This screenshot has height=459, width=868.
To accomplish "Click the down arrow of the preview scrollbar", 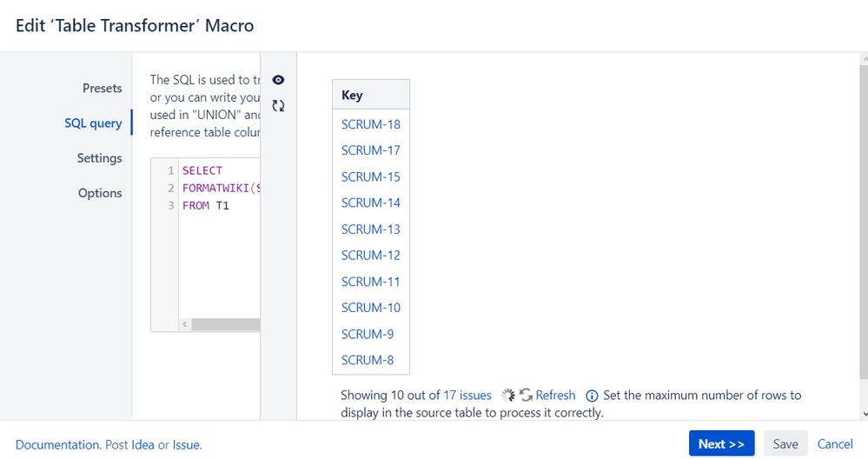I will pyautogui.click(x=865, y=414).
